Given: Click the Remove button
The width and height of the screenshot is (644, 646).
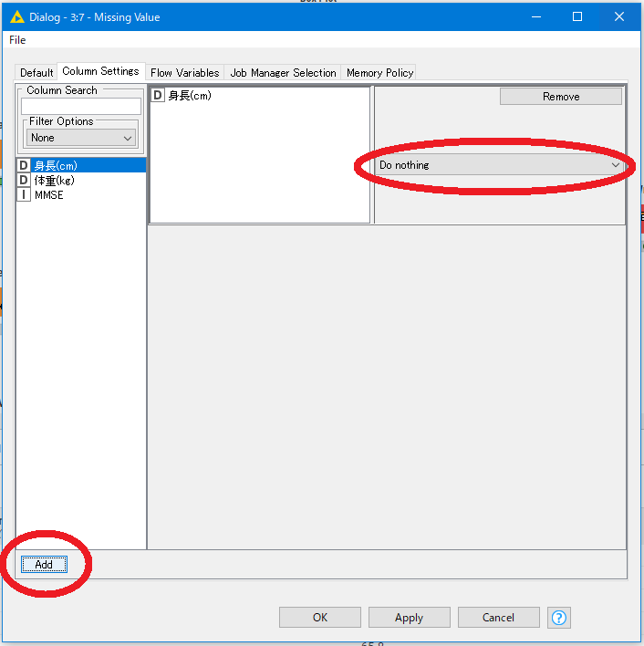Looking at the screenshot, I should (x=560, y=97).
